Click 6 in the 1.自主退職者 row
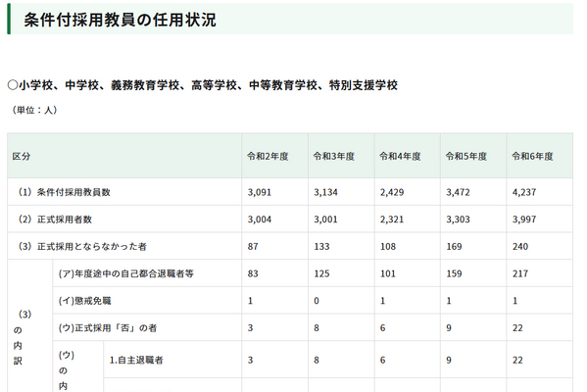The height and width of the screenshot is (392, 587). pyautogui.click(x=382, y=361)
